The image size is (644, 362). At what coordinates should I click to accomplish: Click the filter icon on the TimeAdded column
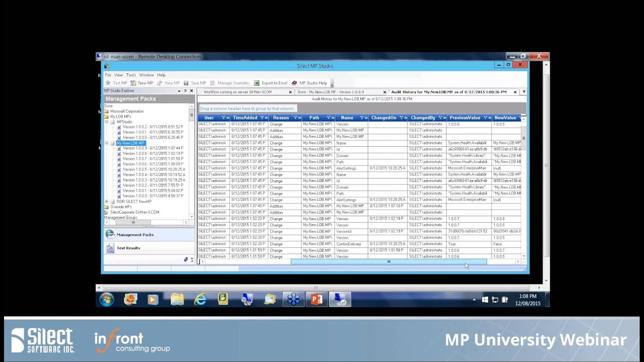pyautogui.click(x=262, y=118)
